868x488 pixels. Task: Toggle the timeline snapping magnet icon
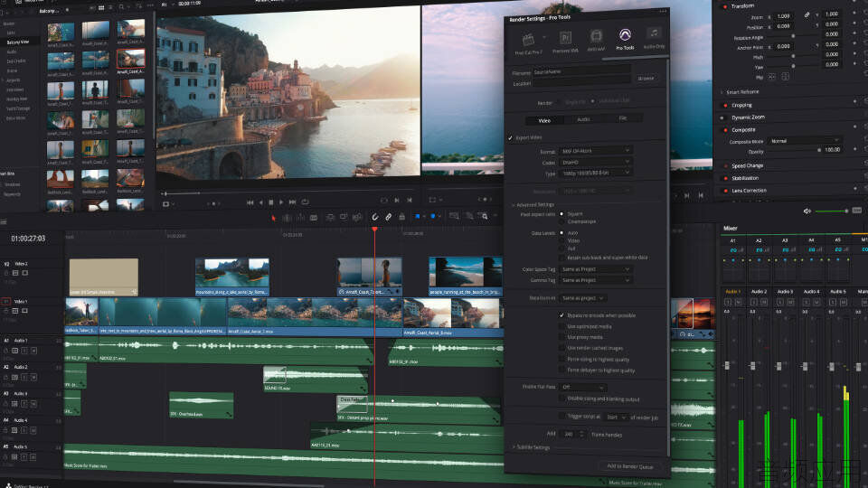[x=374, y=217]
